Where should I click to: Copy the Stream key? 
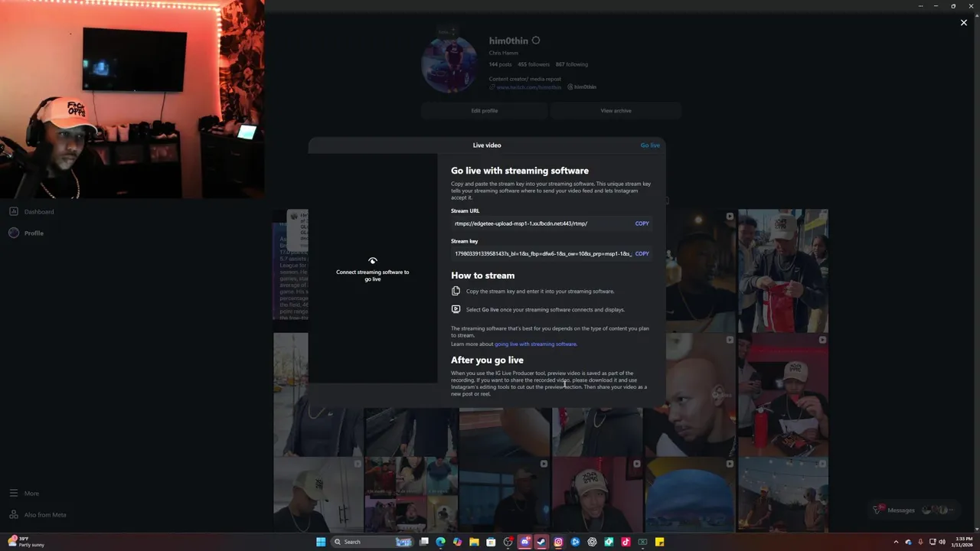pos(642,253)
